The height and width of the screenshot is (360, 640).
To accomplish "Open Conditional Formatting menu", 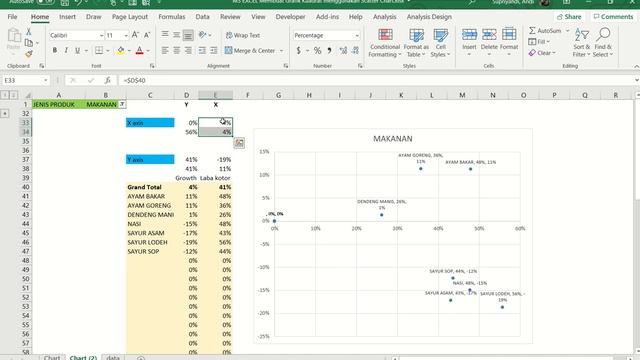I will 385,43.
